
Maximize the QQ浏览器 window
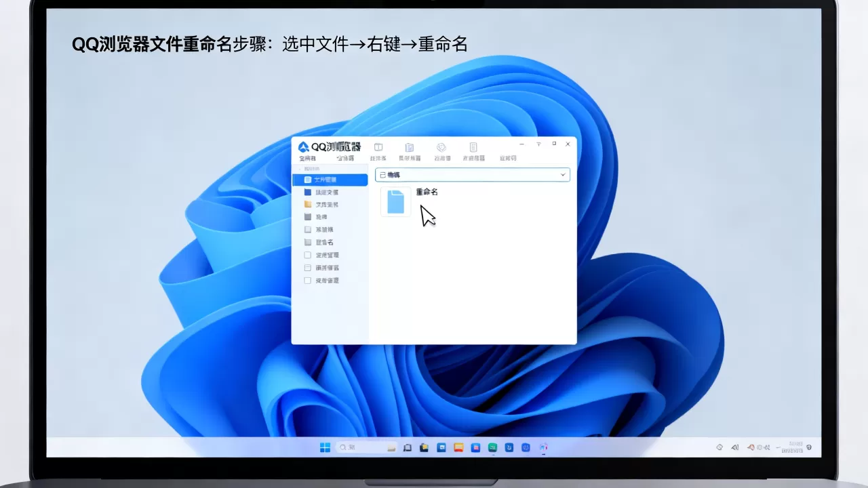[554, 144]
